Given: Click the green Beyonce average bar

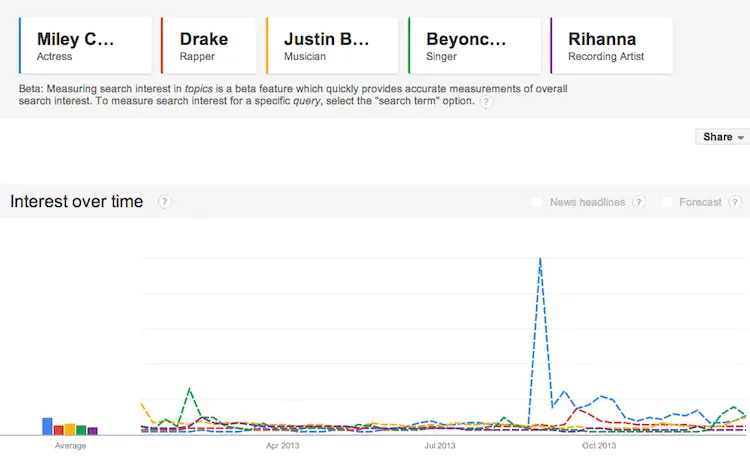Looking at the screenshot, I should tap(81, 430).
